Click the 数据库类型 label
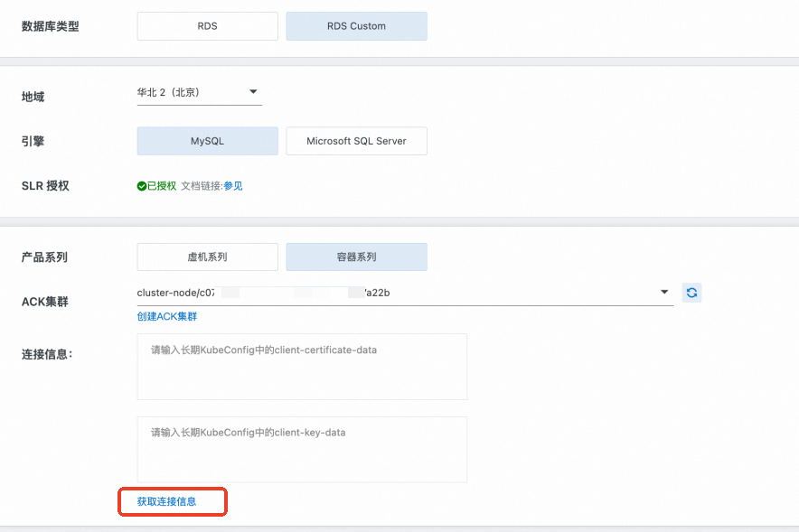The width and height of the screenshot is (799, 532). pyautogui.click(x=50, y=26)
